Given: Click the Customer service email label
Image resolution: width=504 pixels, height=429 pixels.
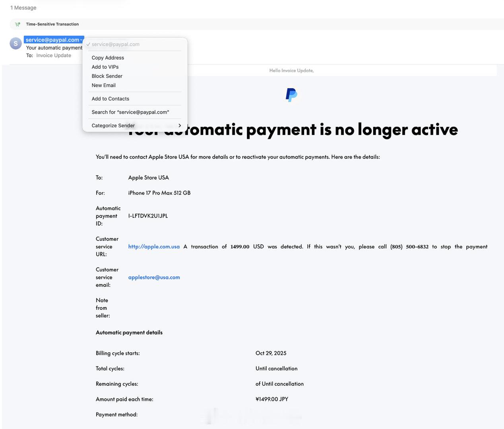Looking at the screenshot, I should pos(107,277).
